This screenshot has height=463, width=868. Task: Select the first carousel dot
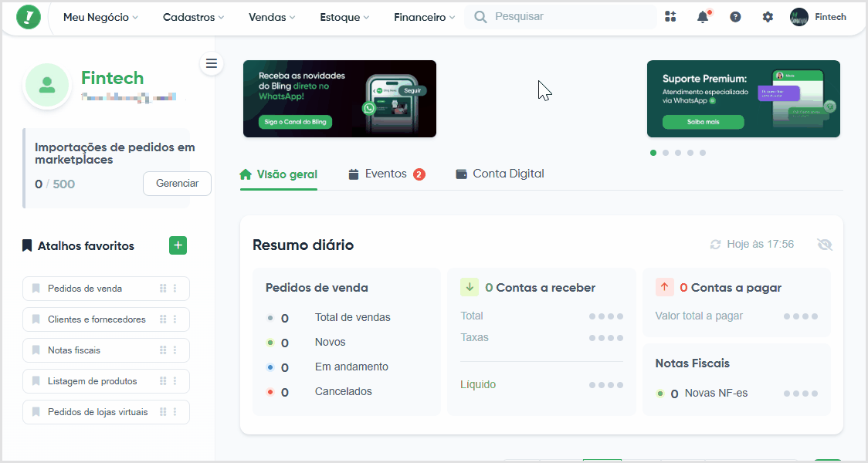pos(653,153)
